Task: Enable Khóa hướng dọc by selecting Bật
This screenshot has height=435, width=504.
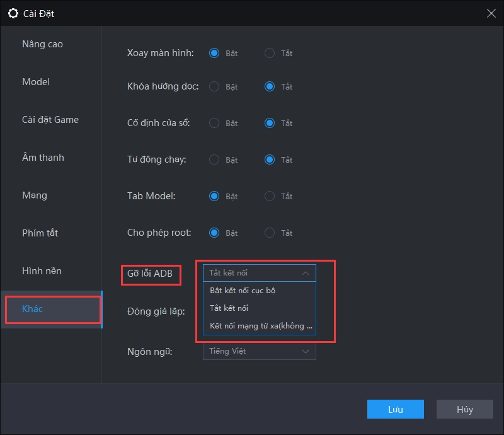Action: (x=214, y=86)
